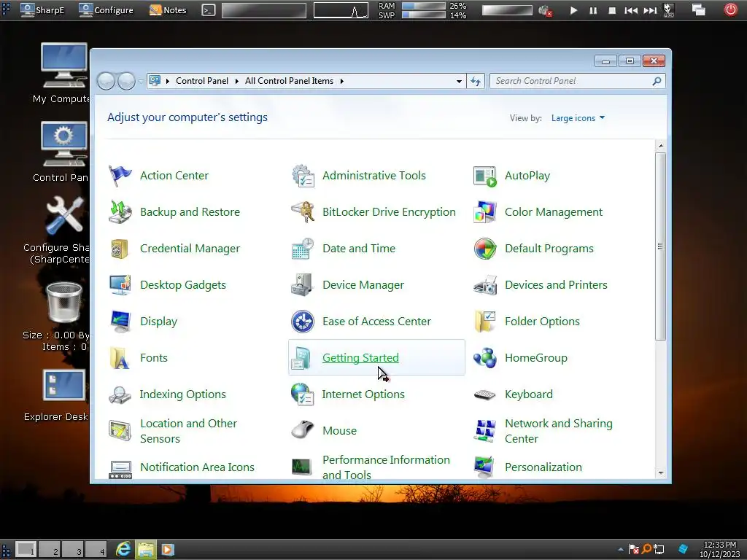The height and width of the screenshot is (560, 747).
Task: Open Location and Other Sensors icon
Action: pyautogui.click(x=120, y=431)
